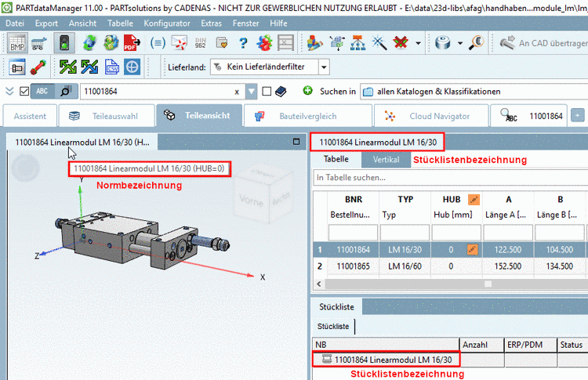Click the green crossed arrows icon

click(68, 67)
